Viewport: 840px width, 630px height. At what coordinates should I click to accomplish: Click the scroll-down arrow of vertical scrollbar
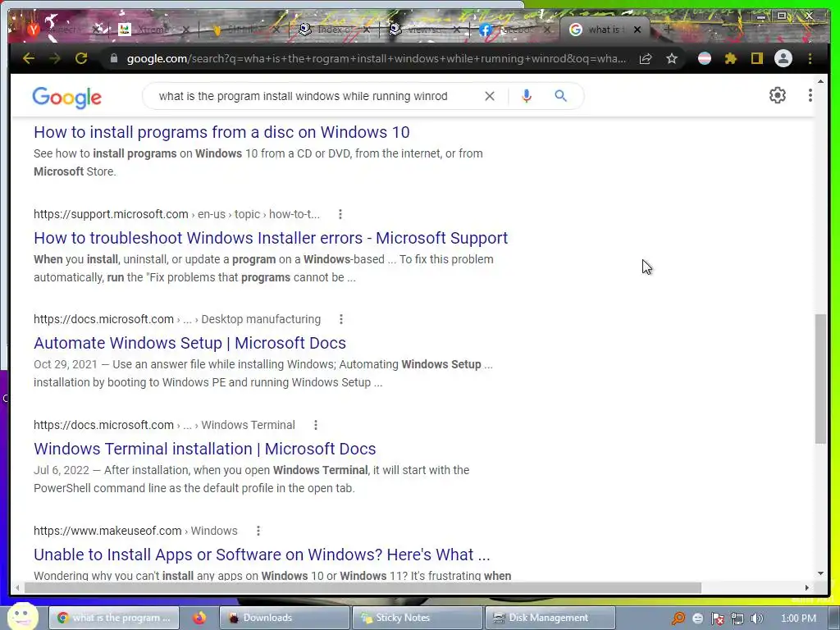[x=820, y=573]
